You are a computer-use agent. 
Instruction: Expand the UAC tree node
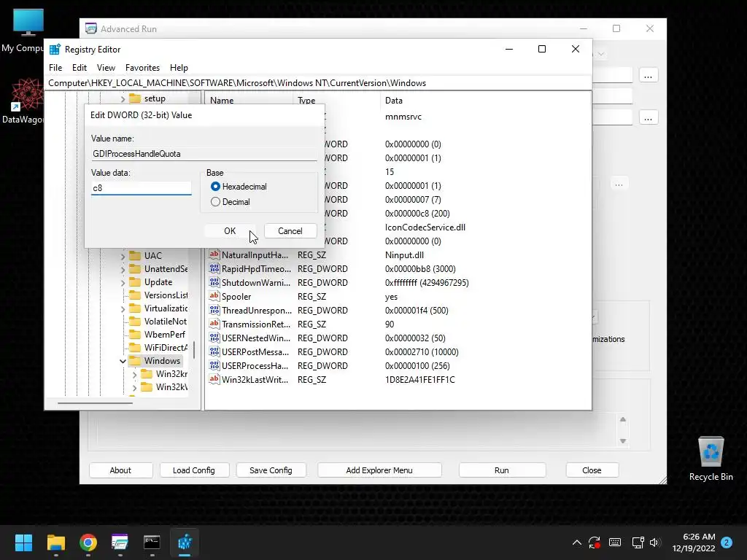[x=123, y=256]
